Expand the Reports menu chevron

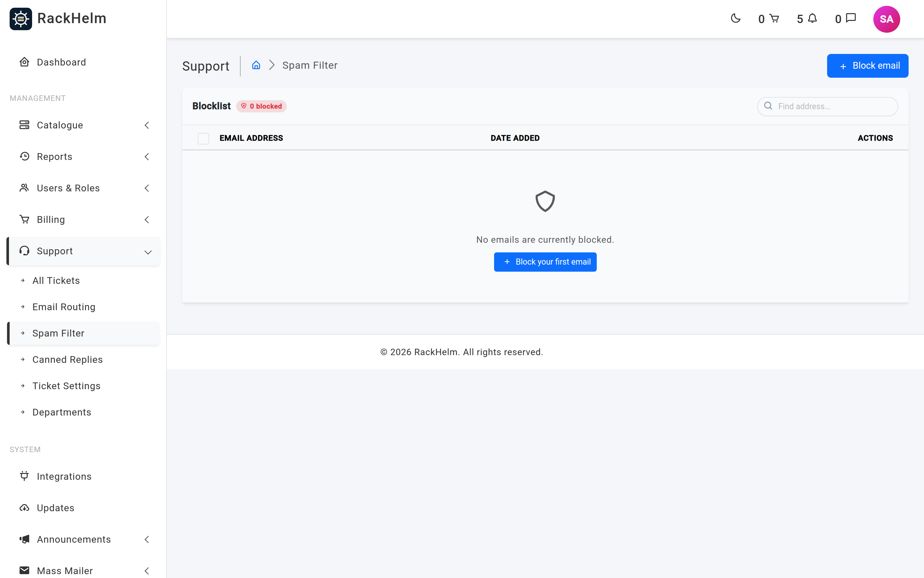[147, 156]
